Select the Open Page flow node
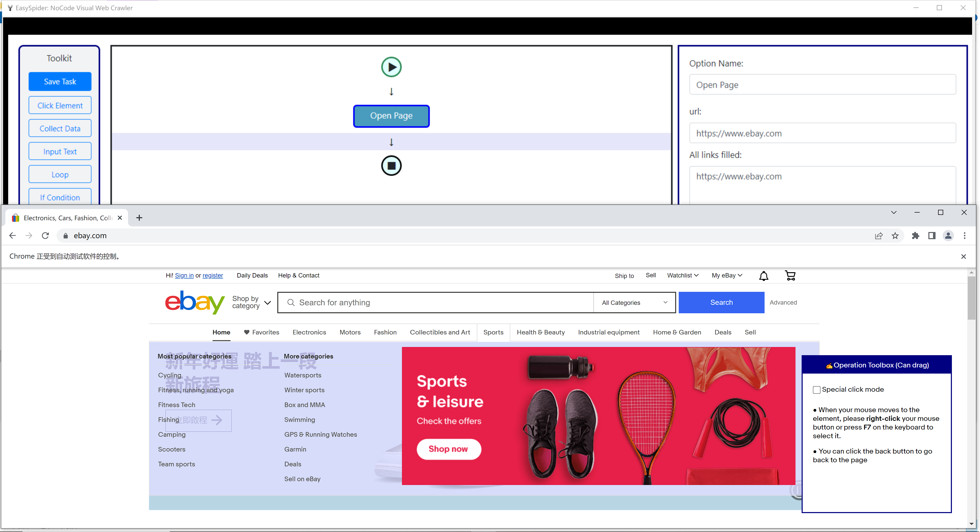The width and height of the screenshot is (980, 532). 391,116
